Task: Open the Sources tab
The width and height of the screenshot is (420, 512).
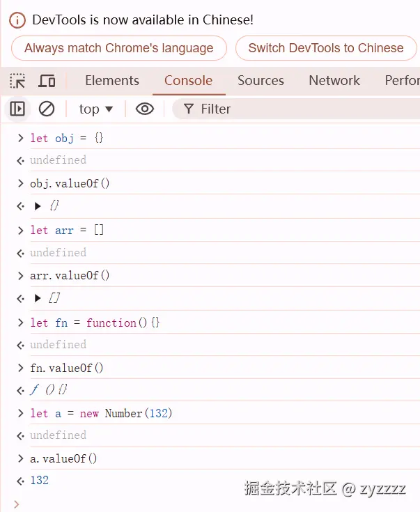Action: [x=260, y=81]
